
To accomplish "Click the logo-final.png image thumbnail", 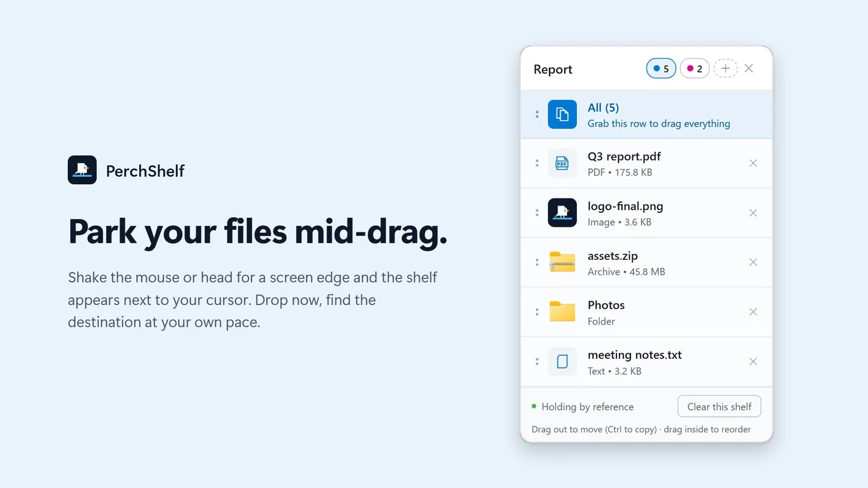I will [562, 213].
